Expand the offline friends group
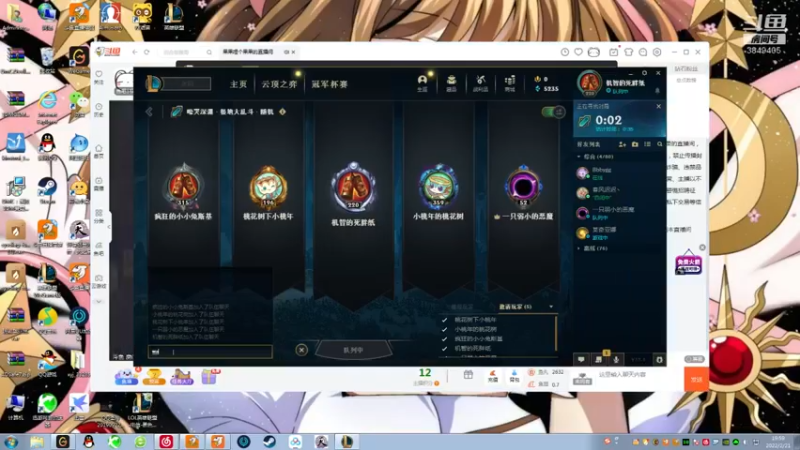800x450 pixels. click(579, 248)
